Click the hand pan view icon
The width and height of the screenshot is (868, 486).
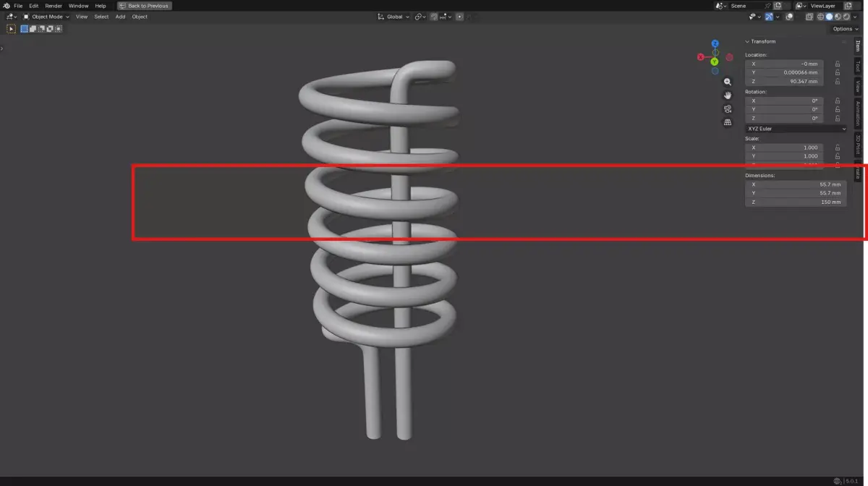point(728,95)
